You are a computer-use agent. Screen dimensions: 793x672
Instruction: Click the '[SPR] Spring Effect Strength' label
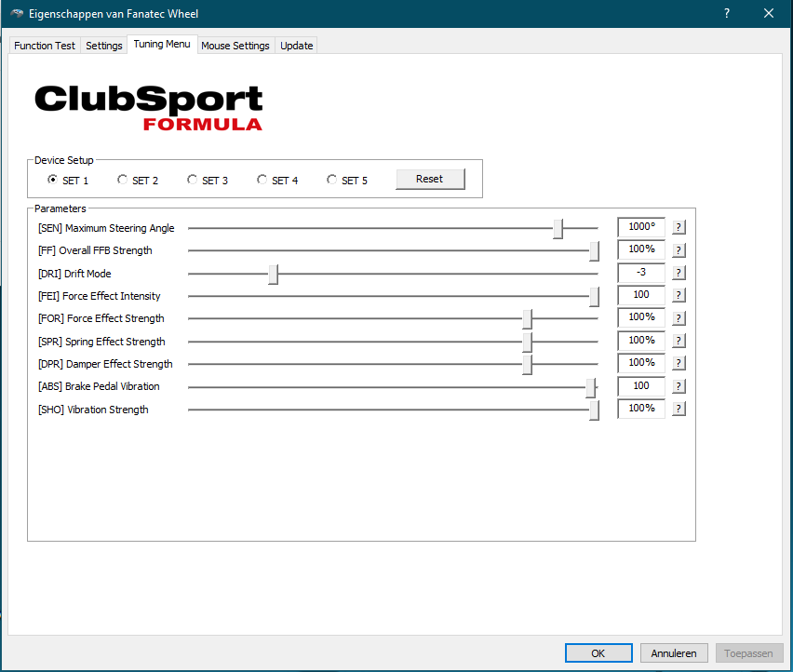tap(101, 342)
